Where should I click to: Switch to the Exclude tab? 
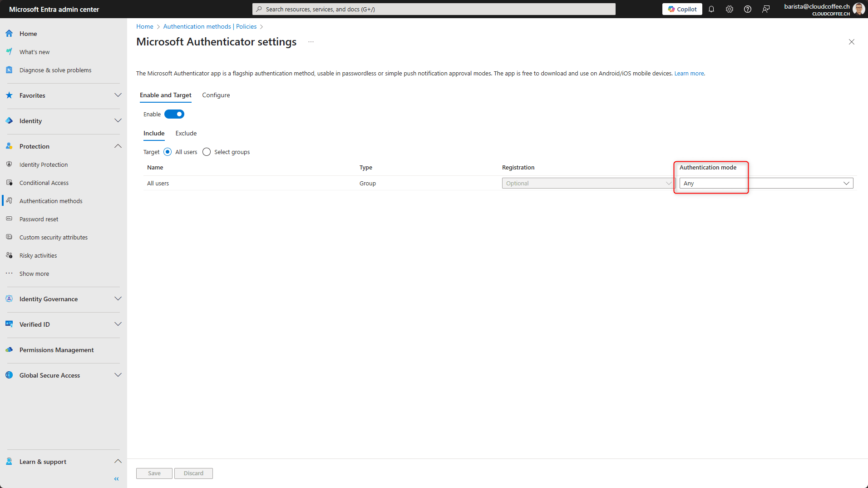point(186,133)
